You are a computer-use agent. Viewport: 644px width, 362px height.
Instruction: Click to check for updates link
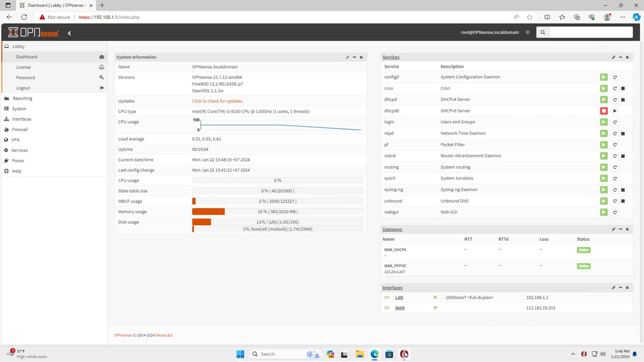[x=217, y=101]
